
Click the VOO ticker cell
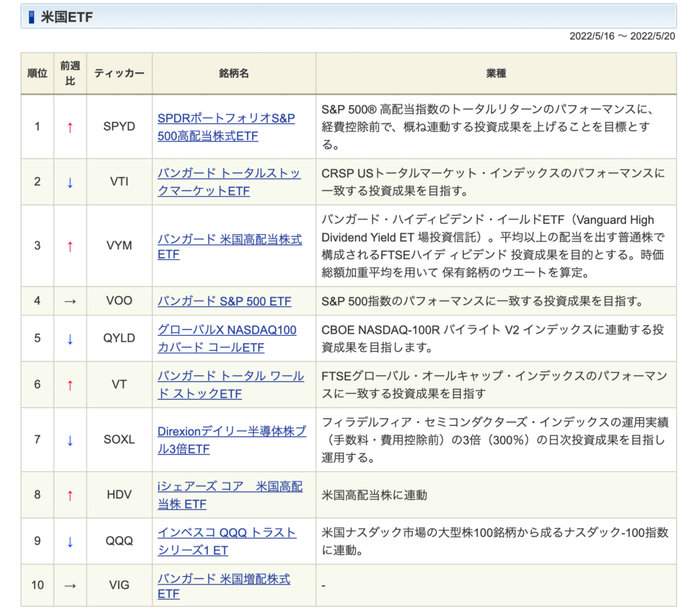(x=119, y=300)
